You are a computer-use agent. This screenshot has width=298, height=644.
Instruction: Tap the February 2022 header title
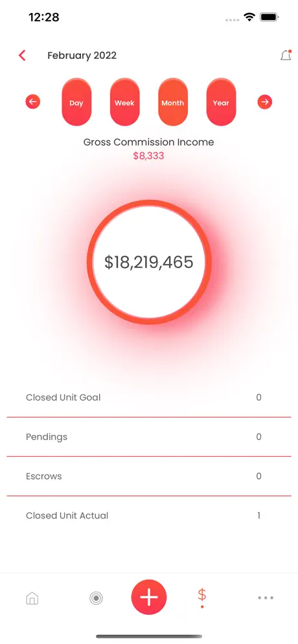click(x=82, y=56)
